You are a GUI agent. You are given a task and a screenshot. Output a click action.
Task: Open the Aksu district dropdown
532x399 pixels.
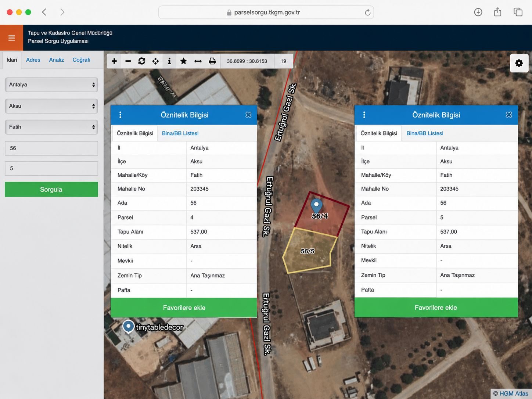point(51,106)
